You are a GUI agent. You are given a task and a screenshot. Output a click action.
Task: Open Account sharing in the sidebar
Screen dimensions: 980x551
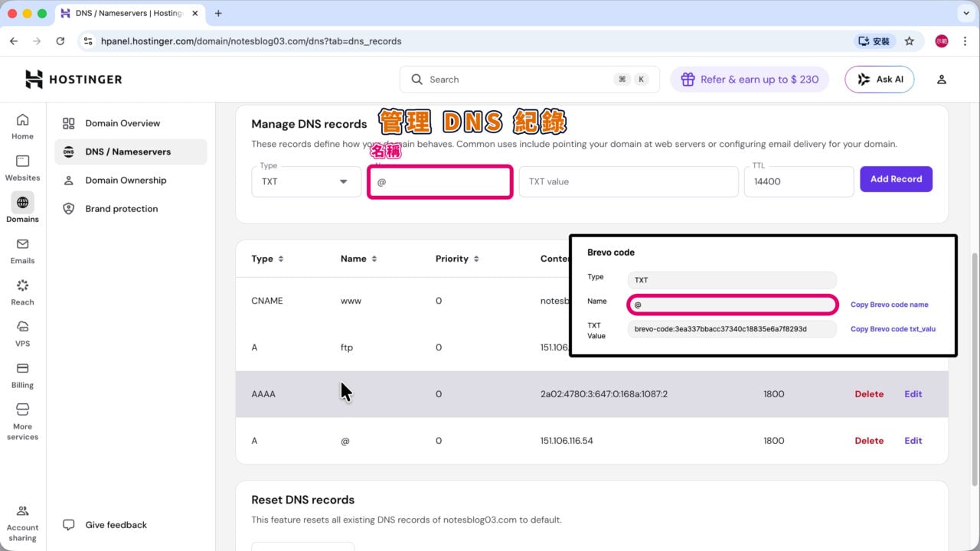(x=22, y=523)
